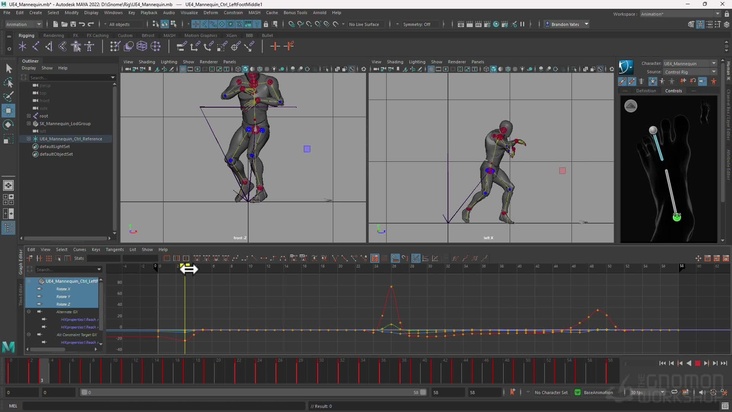This screenshot has width=732, height=412.
Task: Select the green foot effector in HumanIK
Action: [677, 217]
